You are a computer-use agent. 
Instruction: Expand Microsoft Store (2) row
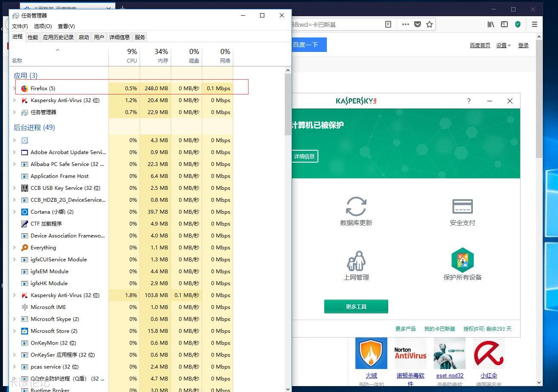pos(14,331)
